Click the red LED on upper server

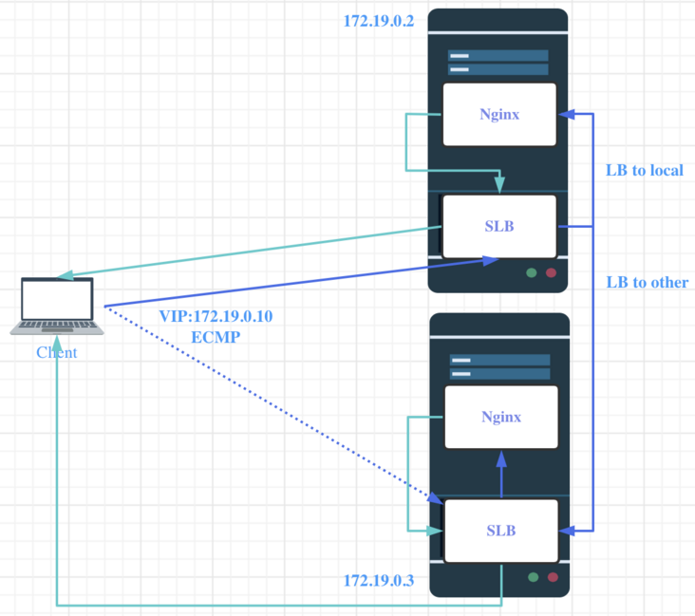coord(551,272)
